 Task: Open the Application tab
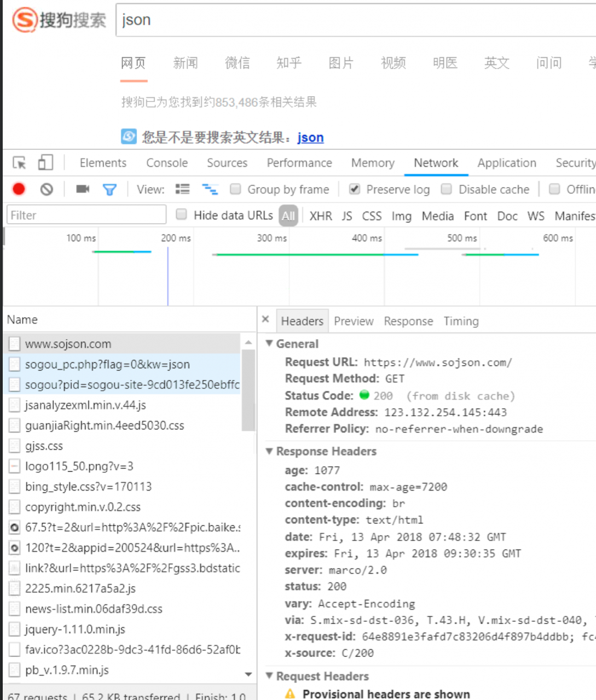pyautogui.click(x=507, y=163)
